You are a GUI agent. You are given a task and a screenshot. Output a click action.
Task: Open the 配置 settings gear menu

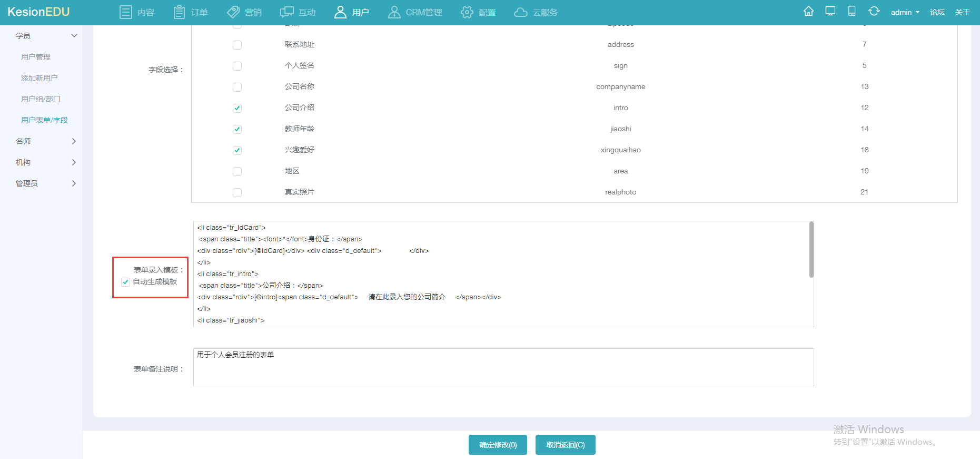coord(478,12)
